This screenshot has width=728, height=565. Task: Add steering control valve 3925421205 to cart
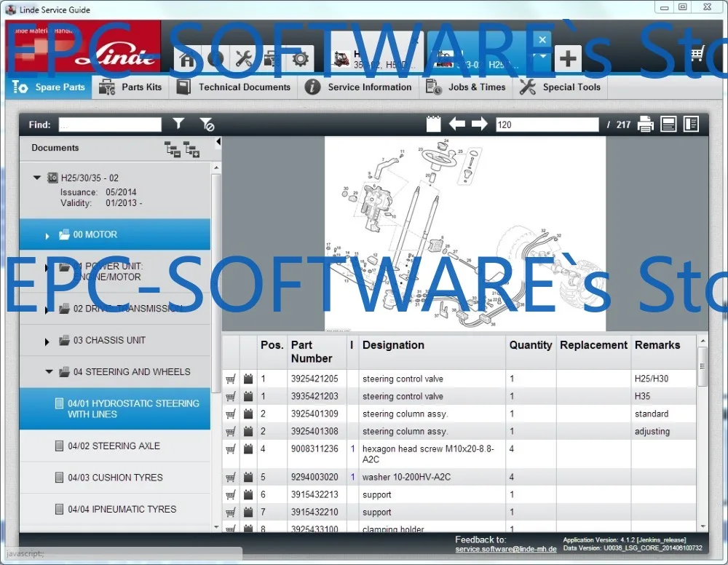(231, 379)
